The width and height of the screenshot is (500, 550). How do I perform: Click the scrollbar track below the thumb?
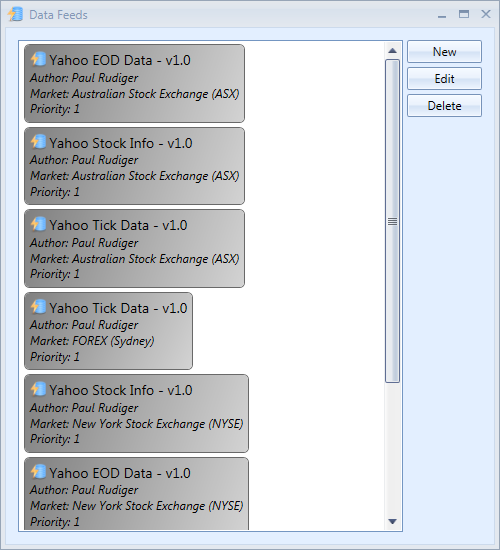pos(392,449)
